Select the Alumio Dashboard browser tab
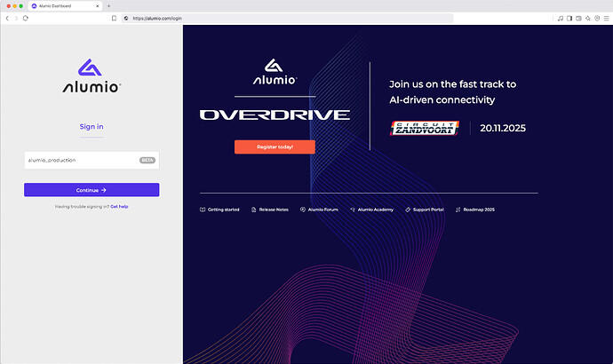Viewport: 613px width, 364px height. point(62,5)
